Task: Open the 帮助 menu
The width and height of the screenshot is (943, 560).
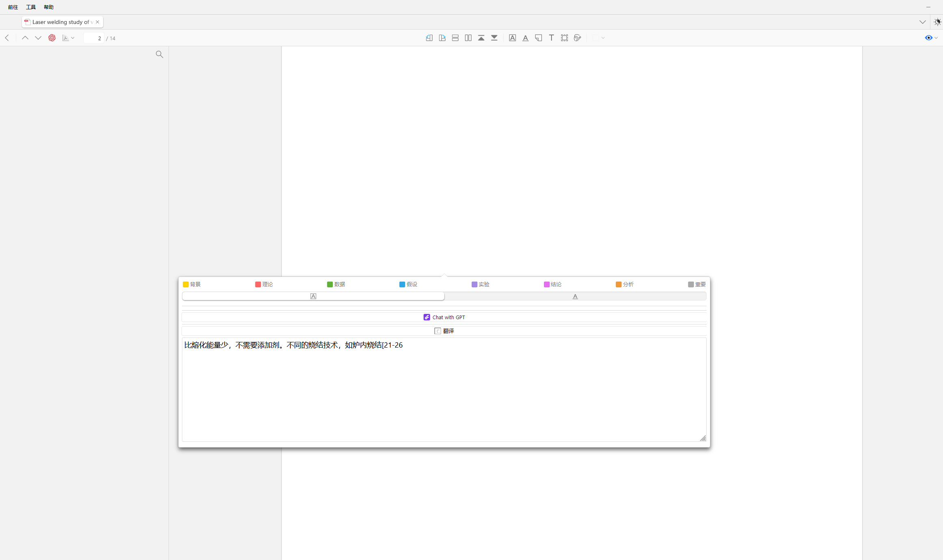Action: [x=49, y=7]
